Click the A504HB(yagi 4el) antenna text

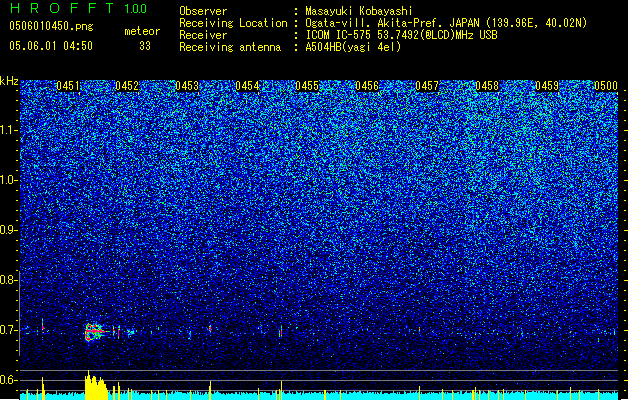(x=353, y=47)
